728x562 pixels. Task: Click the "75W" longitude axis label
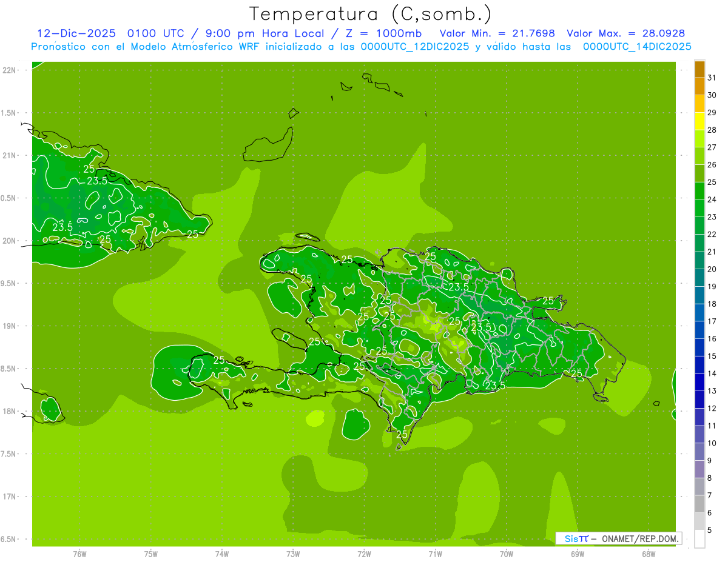pos(151,554)
